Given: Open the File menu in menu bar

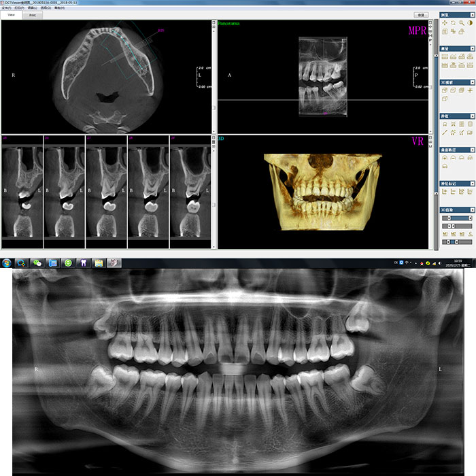Looking at the screenshot, I should tap(6, 7).
